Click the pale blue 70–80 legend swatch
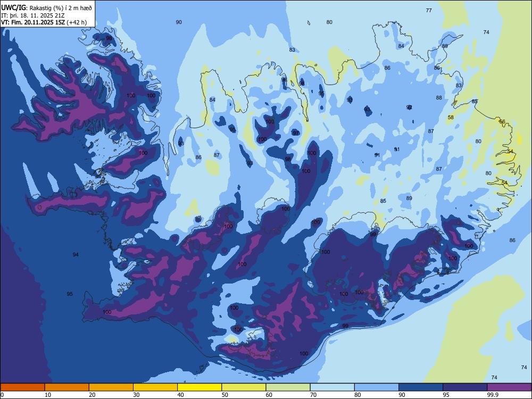Viewport: 532px width, 399px height. coord(332,387)
